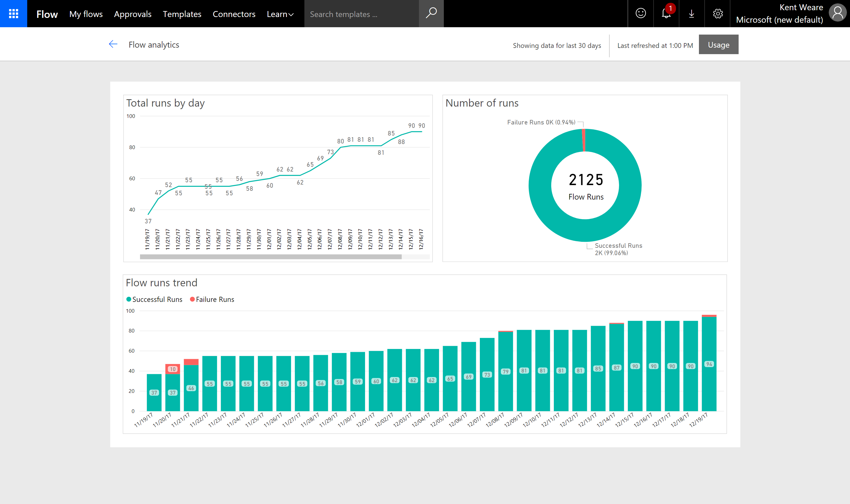Open the 'Learn' dropdown menu

click(280, 13)
